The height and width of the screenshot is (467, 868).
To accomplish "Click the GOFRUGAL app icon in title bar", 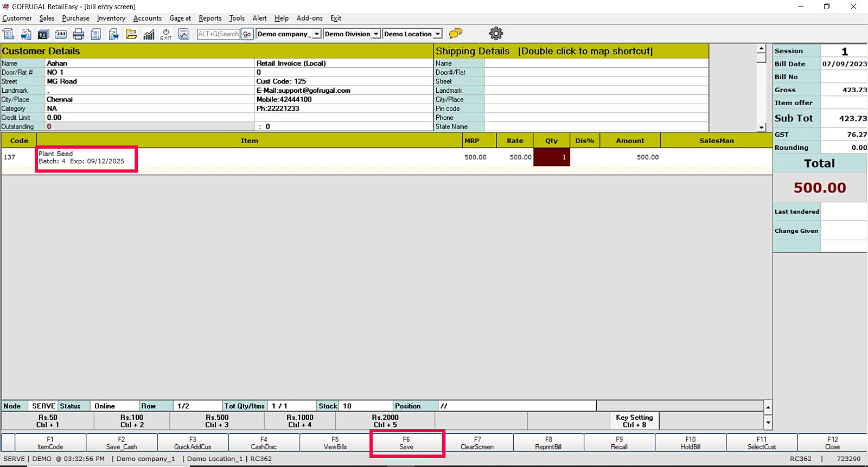I will click(6, 7).
